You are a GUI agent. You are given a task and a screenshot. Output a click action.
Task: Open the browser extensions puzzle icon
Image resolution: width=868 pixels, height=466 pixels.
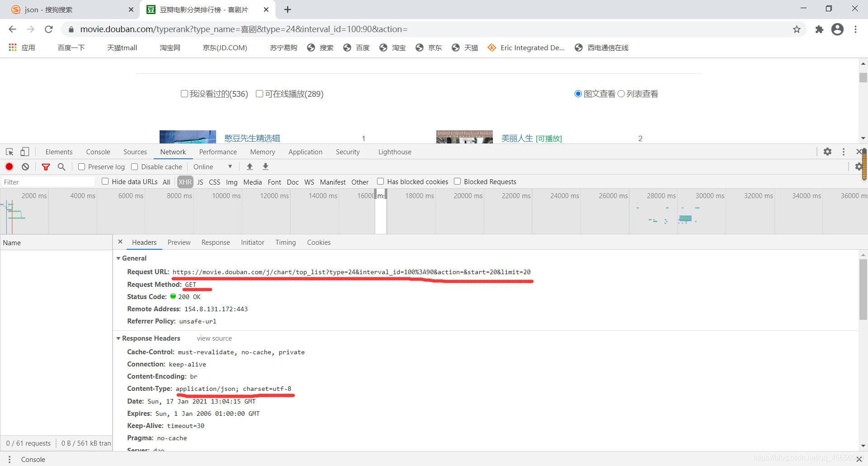tap(819, 29)
